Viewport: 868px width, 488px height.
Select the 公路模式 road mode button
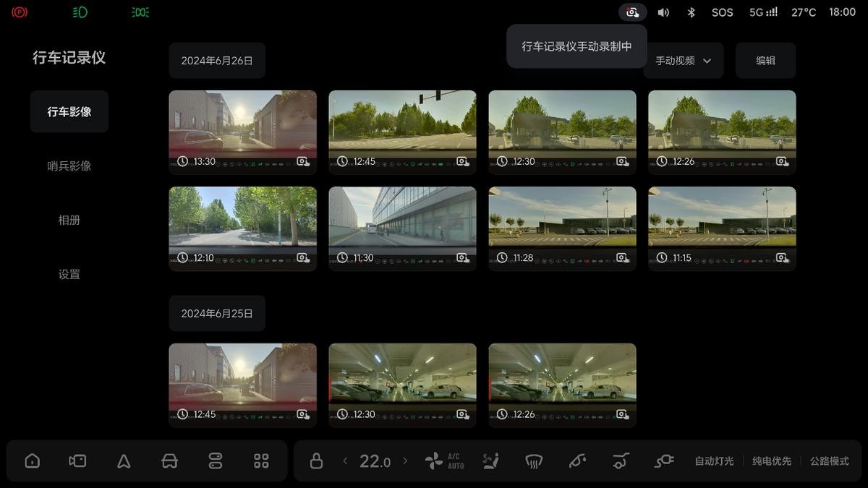[x=829, y=461]
